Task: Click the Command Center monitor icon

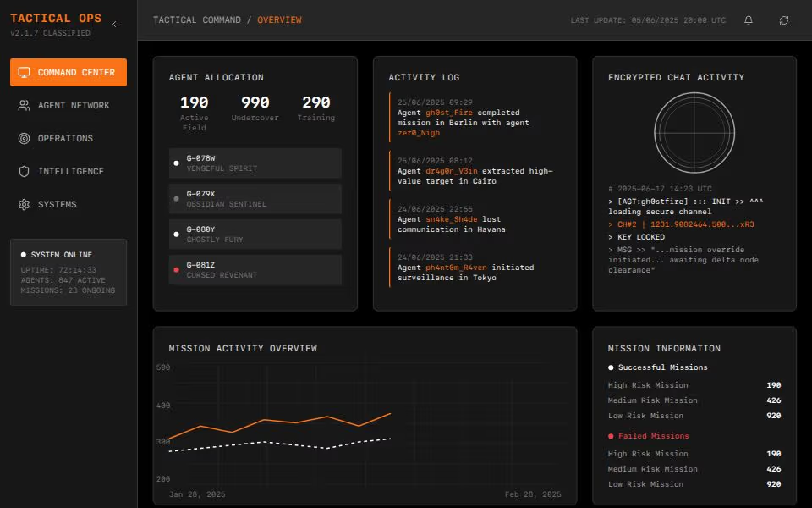Action: pyautogui.click(x=24, y=72)
